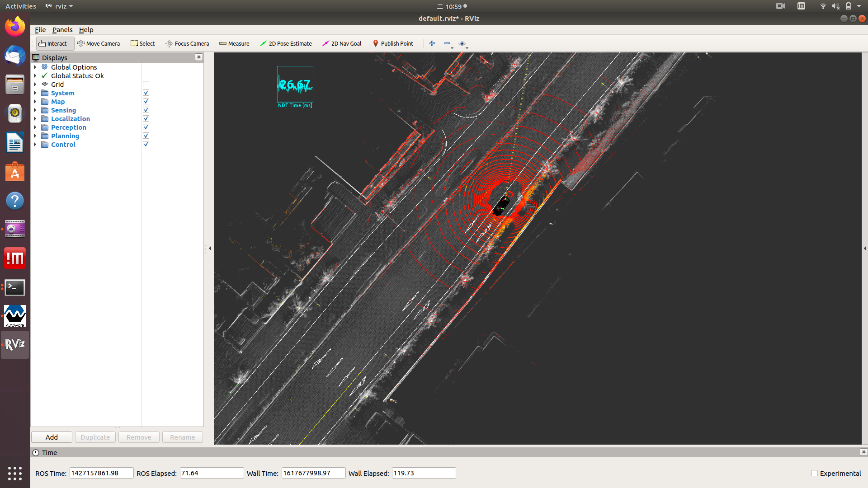Viewport: 868px width, 488px height.
Task: Click the plus add-tool icon
Action: click(x=432, y=43)
